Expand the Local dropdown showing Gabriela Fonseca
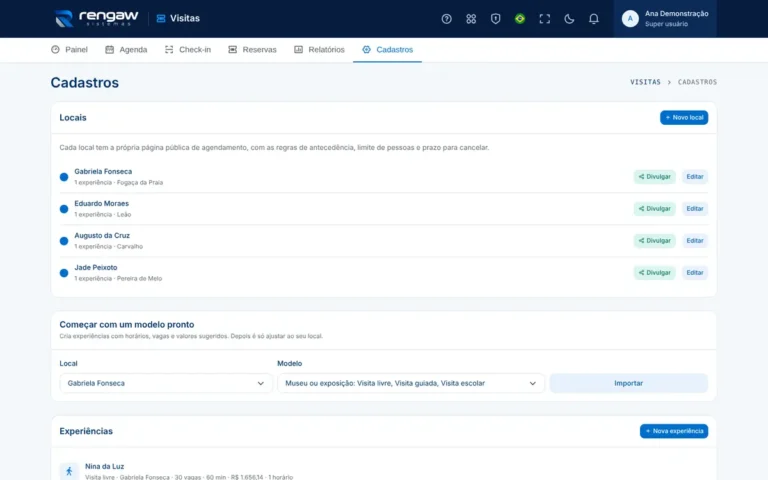The width and height of the screenshot is (768, 480). [x=166, y=383]
